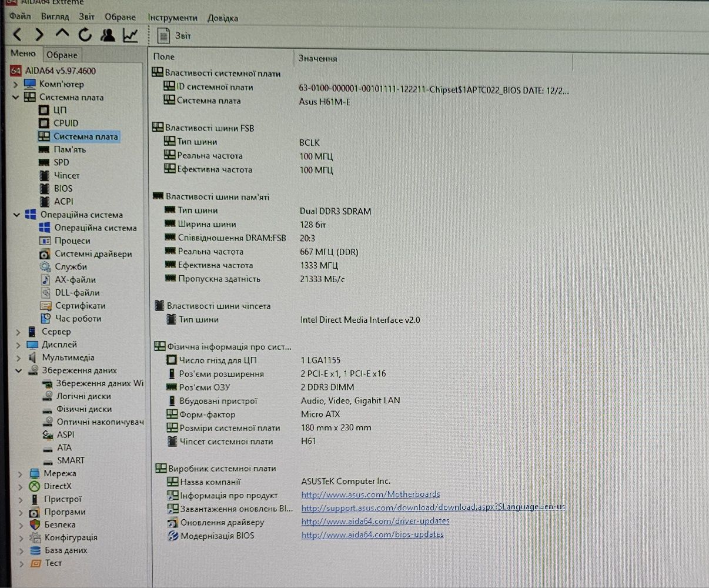
Task: Collapse the Операційна система parent node
Action: pyautogui.click(x=16, y=215)
